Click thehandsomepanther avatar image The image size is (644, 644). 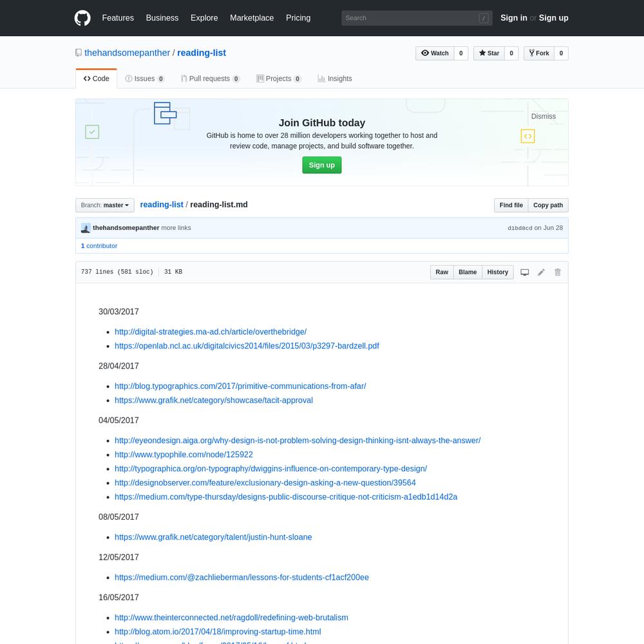point(86,228)
